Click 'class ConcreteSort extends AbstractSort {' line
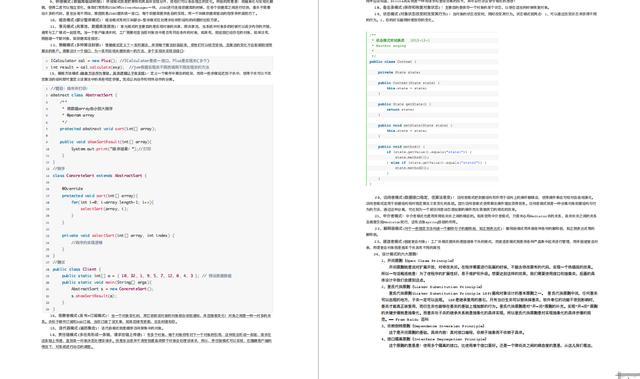This screenshot has height=379, width=640. (x=100, y=175)
